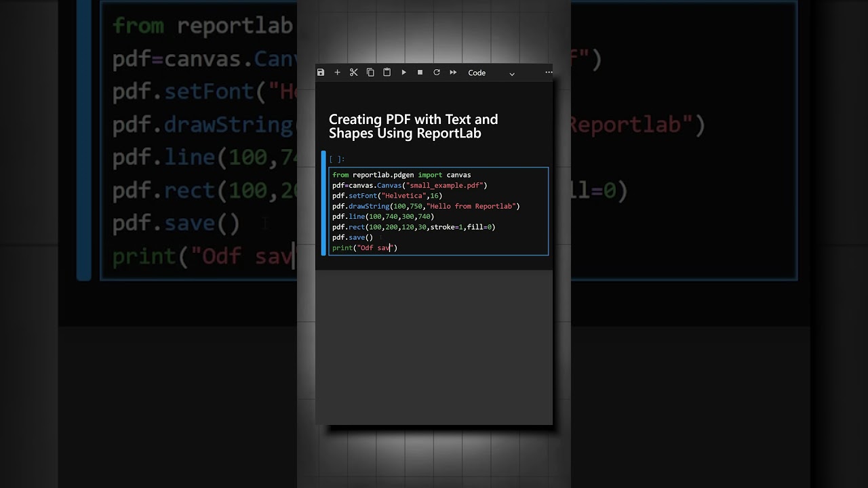Click the pdf.drawString code line
This screenshot has width=868, height=488.
click(426, 206)
